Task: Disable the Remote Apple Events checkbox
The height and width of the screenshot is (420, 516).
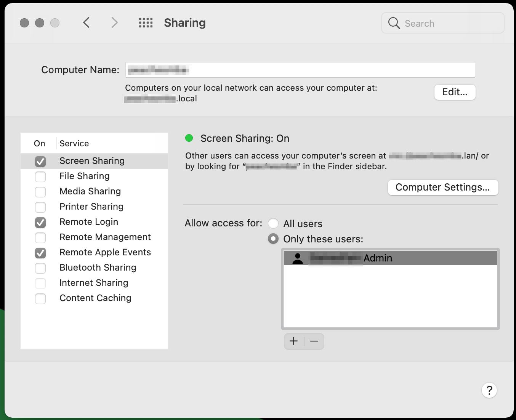Action: 40,253
